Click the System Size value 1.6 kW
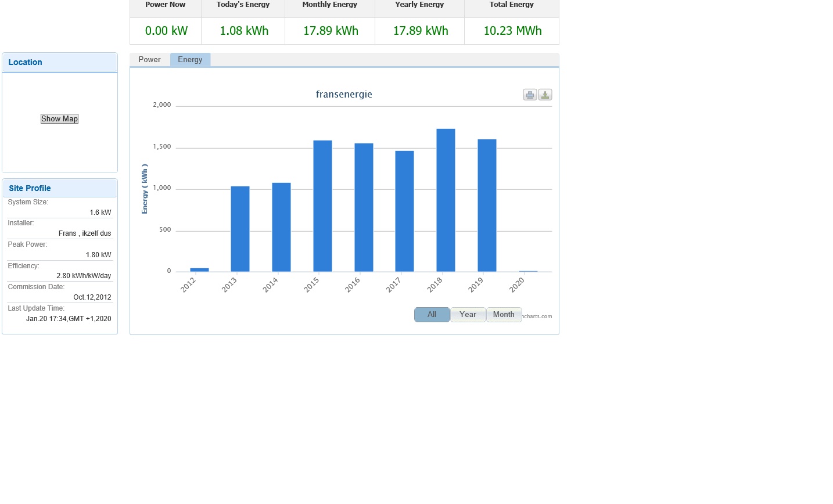 point(100,213)
